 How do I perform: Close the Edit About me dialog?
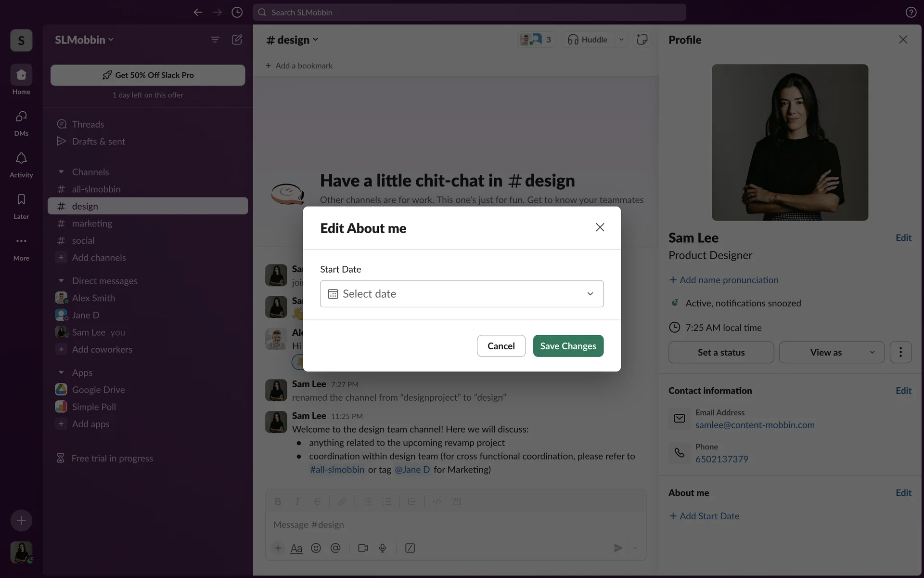tap(600, 227)
